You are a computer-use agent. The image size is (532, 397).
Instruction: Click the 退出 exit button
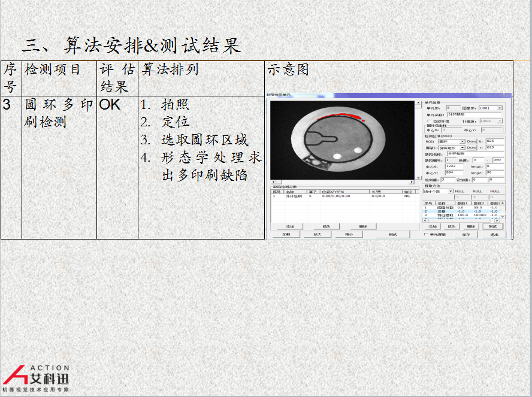coord(494,235)
